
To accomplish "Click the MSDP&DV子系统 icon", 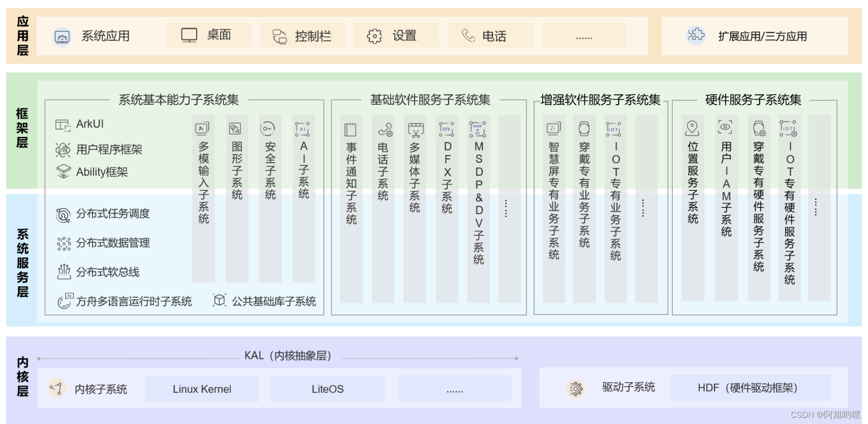I will [x=477, y=129].
